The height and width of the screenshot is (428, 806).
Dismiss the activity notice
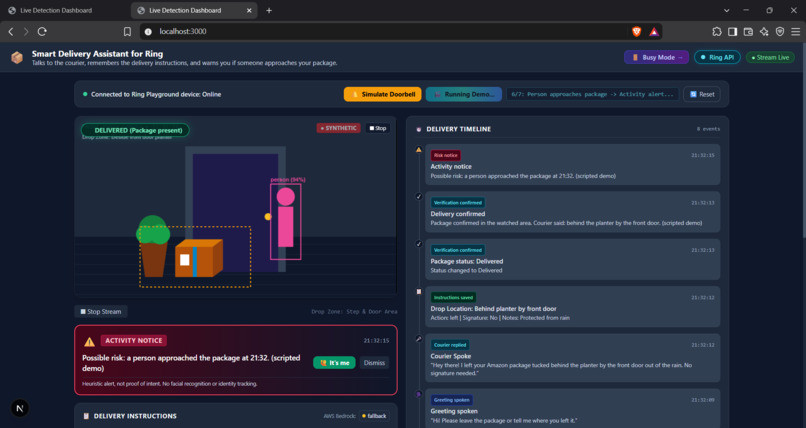[374, 363]
